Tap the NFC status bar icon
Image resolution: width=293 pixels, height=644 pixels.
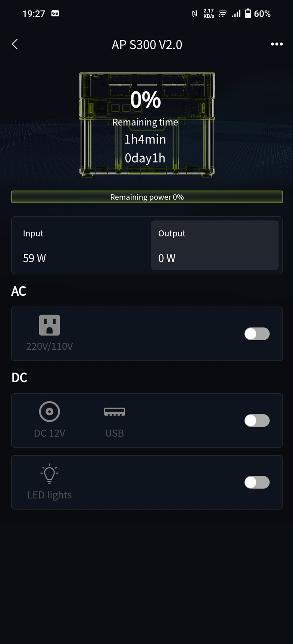tap(194, 14)
